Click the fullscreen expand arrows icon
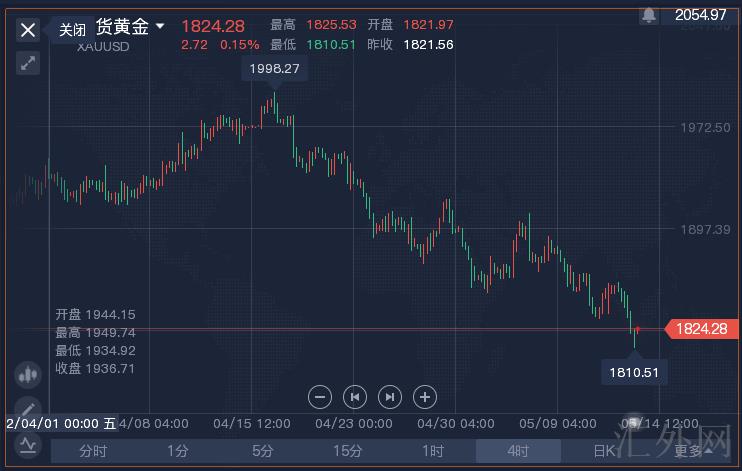The width and height of the screenshot is (742, 471). (28, 63)
